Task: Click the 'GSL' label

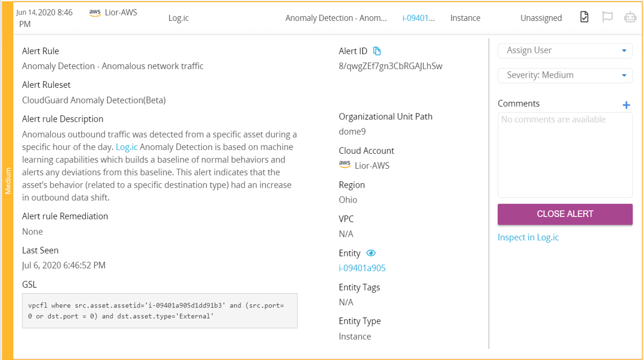Action: (29, 284)
